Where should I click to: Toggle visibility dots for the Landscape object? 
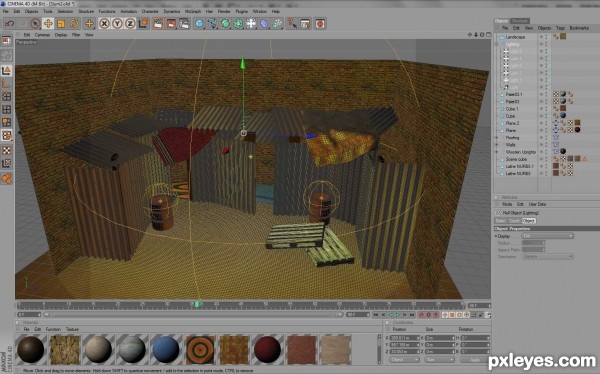543,37
